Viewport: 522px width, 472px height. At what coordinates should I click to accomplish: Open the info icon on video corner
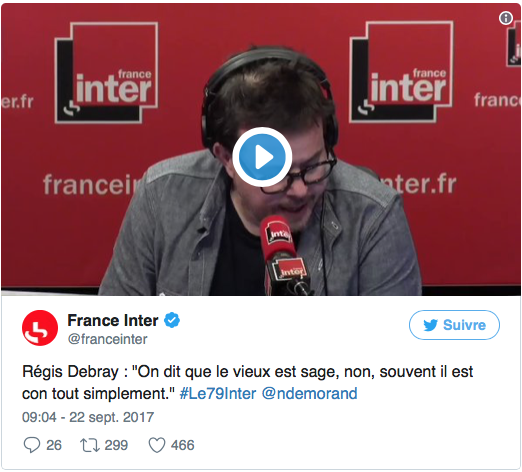pyautogui.click(x=506, y=18)
